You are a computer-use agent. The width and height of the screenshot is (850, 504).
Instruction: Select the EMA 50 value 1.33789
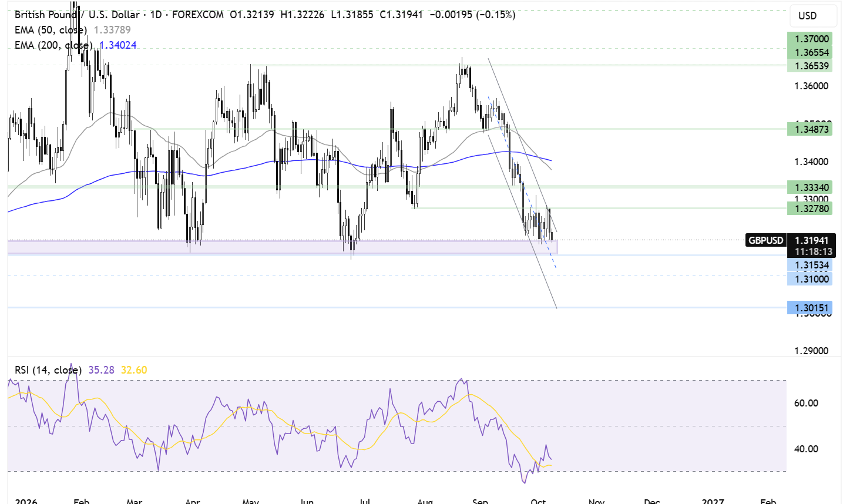click(x=112, y=29)
